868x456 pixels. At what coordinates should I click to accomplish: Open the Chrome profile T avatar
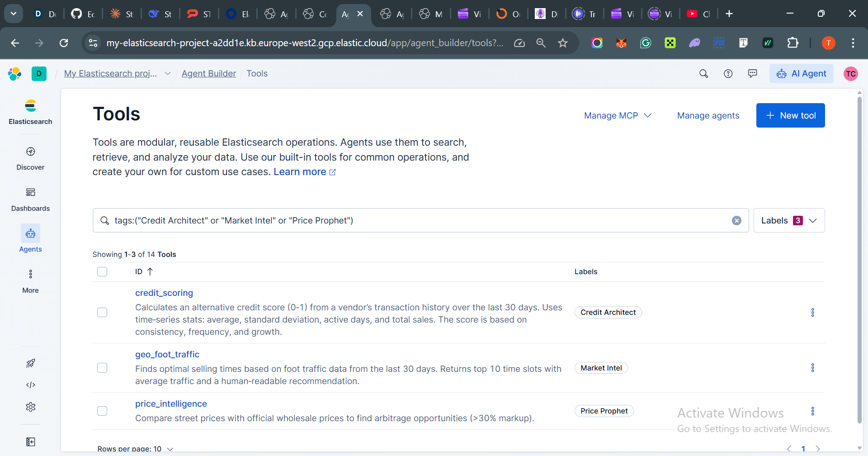coord(828,43)
